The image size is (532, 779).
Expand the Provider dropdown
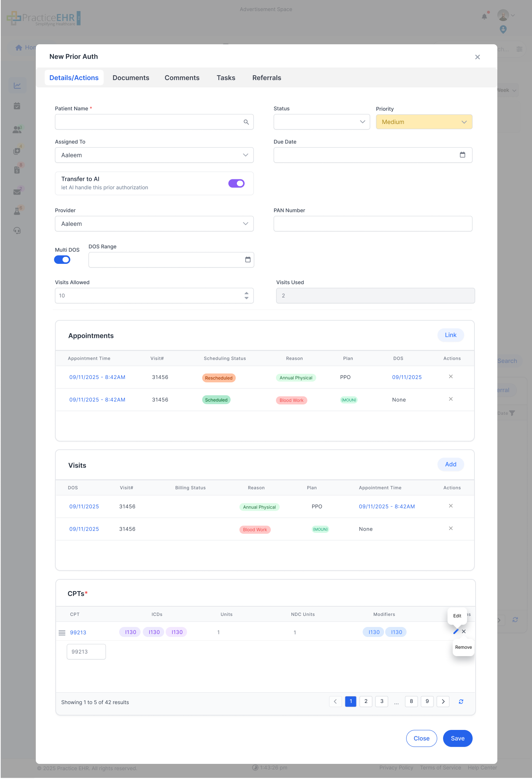click(x=154, y=224)
